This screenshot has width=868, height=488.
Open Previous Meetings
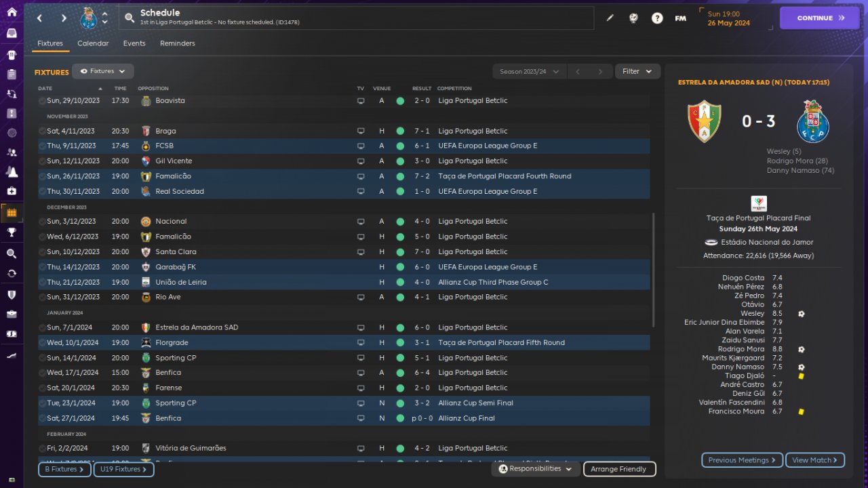(x=742, y=460)
